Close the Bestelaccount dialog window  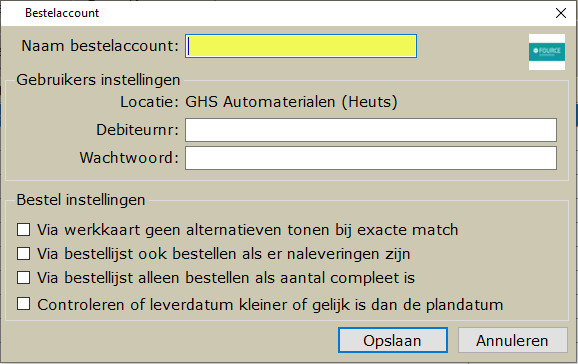click(x=561, y=13)
